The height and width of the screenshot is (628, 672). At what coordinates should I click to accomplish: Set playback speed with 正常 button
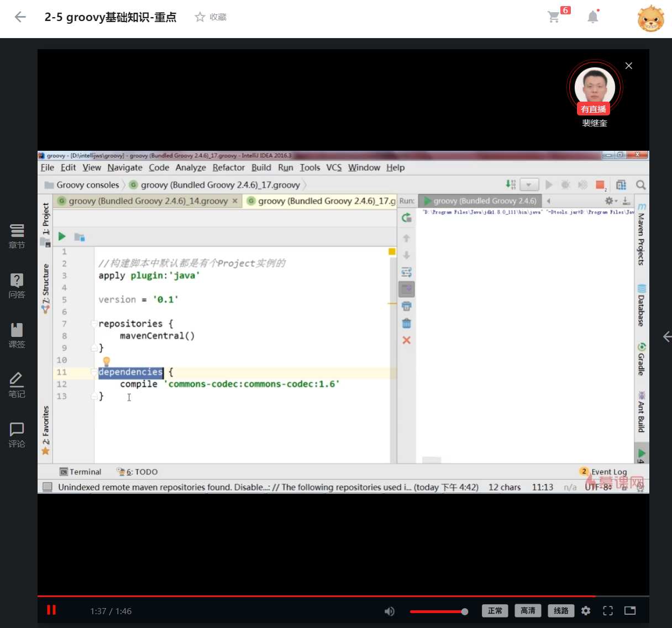click(495, 610)
